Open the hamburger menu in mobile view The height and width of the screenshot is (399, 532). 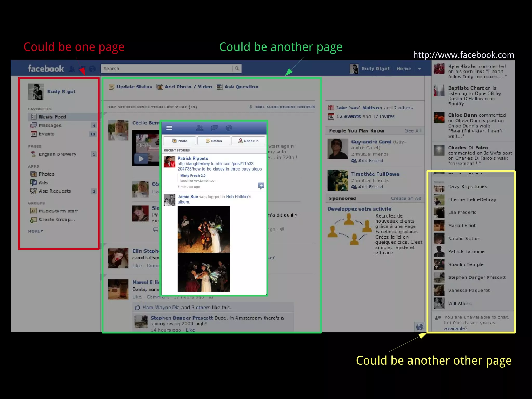(x=169, y=128)
